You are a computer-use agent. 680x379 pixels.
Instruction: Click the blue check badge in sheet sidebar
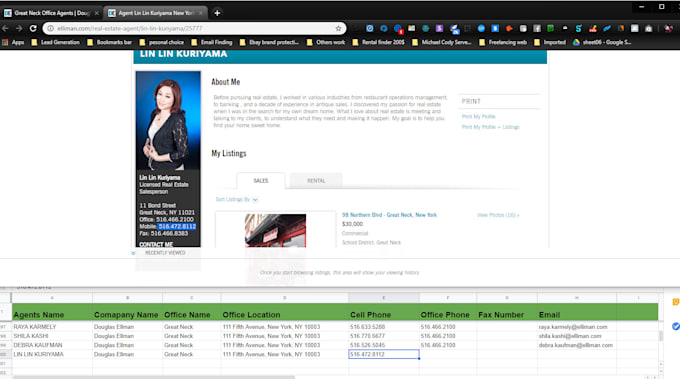pyautogui.click(x=676, y=326)
